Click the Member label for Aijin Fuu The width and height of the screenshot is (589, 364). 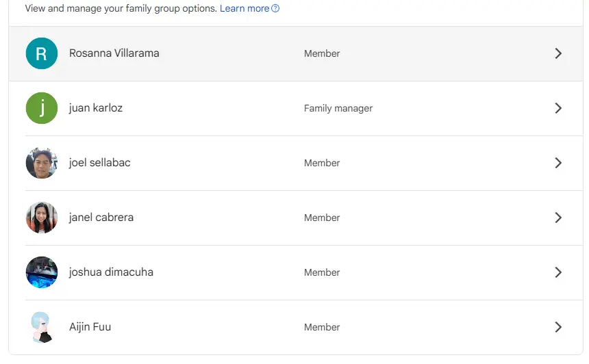[x=322, y=327]
